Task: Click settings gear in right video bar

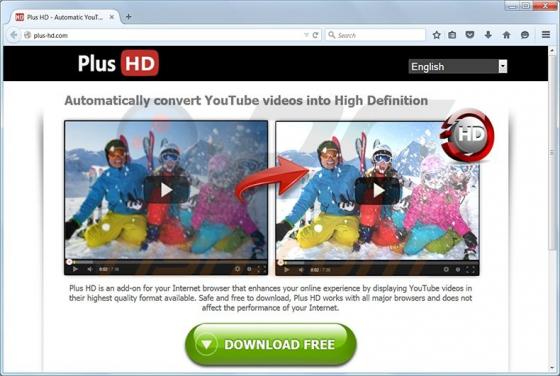Action: pos(446,270)
